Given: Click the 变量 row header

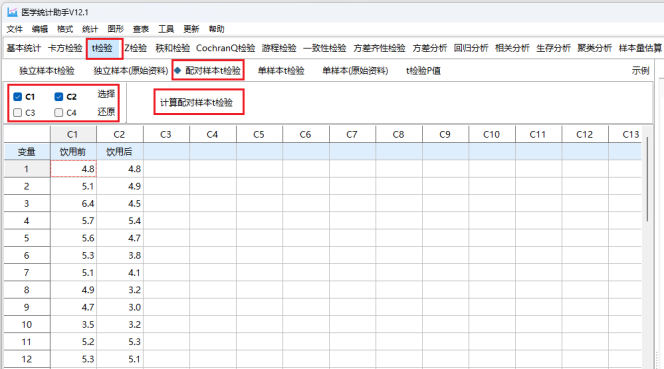Looking at the screenshot, I should pos(27,152).
